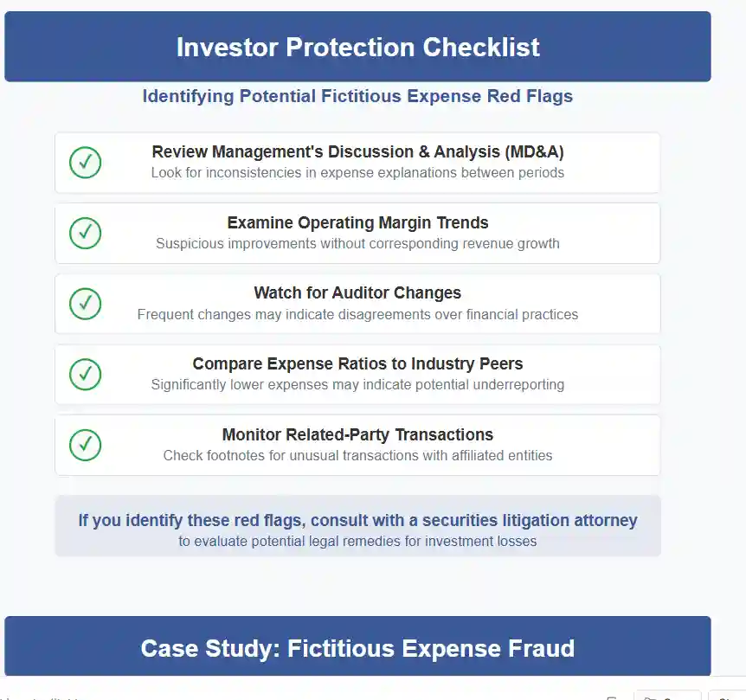The width and height of the screenshot is (746, 700).
Task: Toggle the check for Related-Party Transactions
Action: click(86, 445)
